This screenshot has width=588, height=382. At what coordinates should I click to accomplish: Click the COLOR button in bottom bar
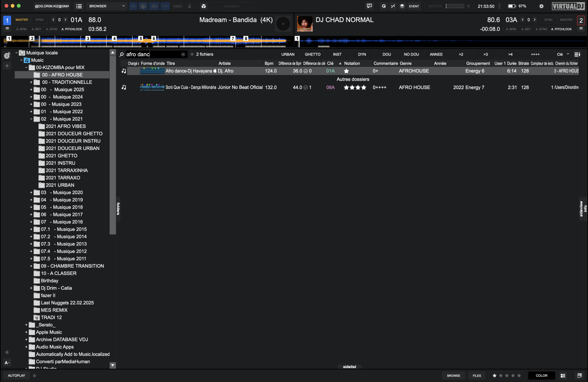[x=542, y=376]
